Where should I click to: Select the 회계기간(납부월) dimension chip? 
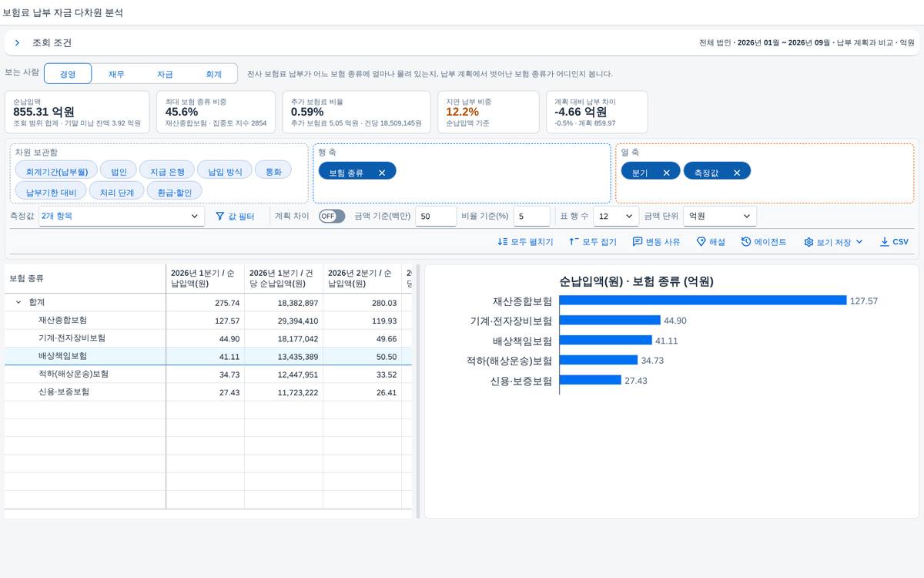[x=57, y=171]
